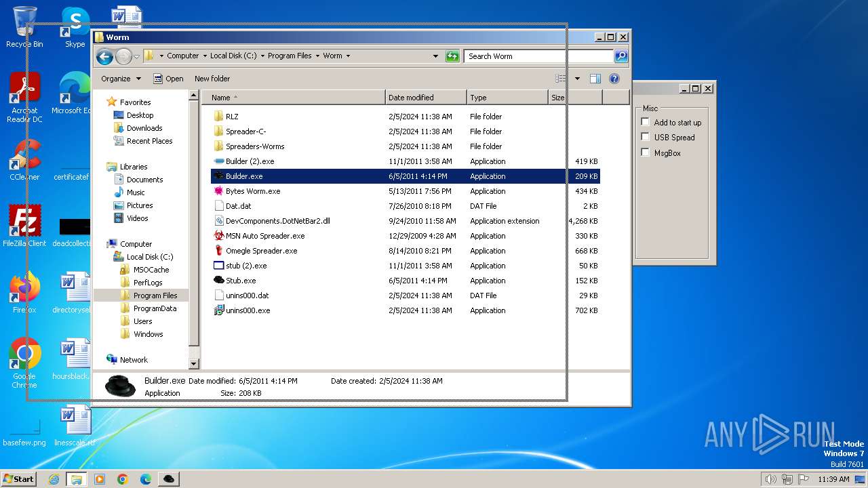
Task: Click the Forward navigation arrow in Explorer
Action: point(123,56)
